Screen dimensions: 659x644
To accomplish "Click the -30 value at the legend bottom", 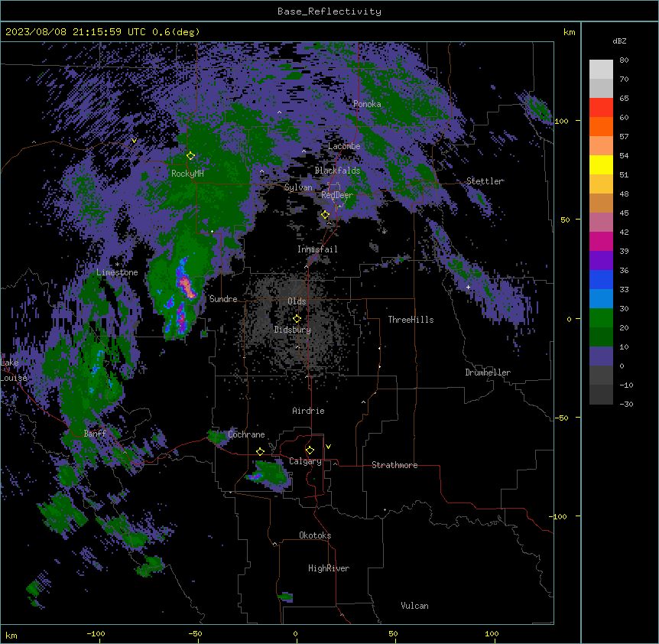I will [x=626, y=405].
